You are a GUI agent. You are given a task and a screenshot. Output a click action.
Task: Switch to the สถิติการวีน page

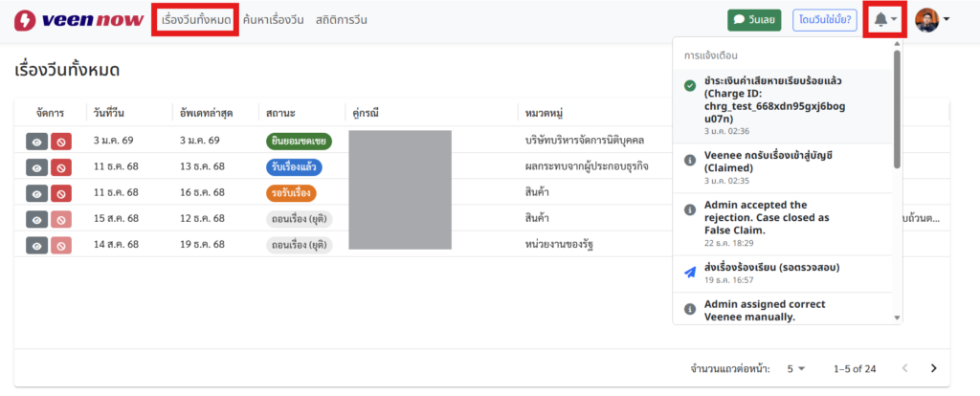pyautogui.click(x=341, y=20)
